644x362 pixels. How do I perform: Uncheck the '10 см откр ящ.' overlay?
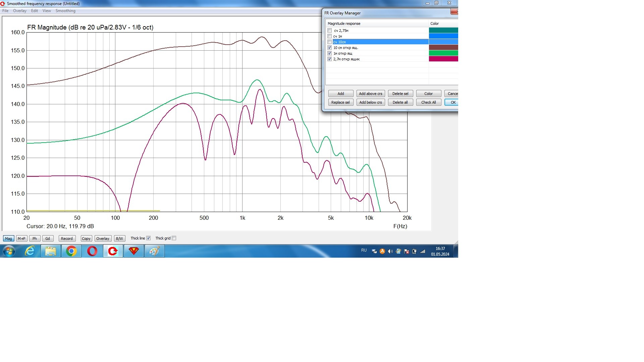tap(330, 48)
